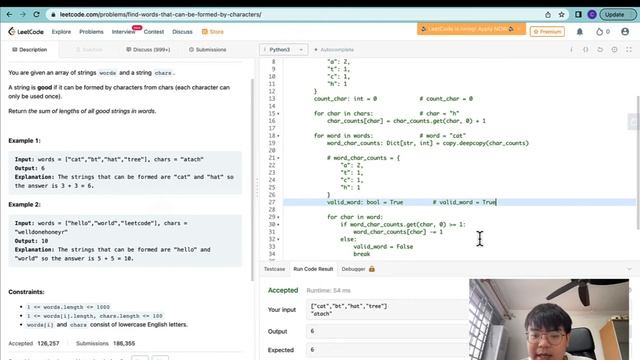Click the description panel vertical scrollbar
The image size is (640, 360).
[x=252, y=180]
